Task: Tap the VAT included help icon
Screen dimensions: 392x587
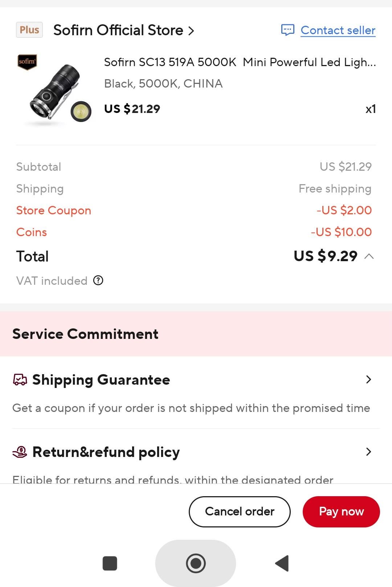Action: [x=98, y=280]
